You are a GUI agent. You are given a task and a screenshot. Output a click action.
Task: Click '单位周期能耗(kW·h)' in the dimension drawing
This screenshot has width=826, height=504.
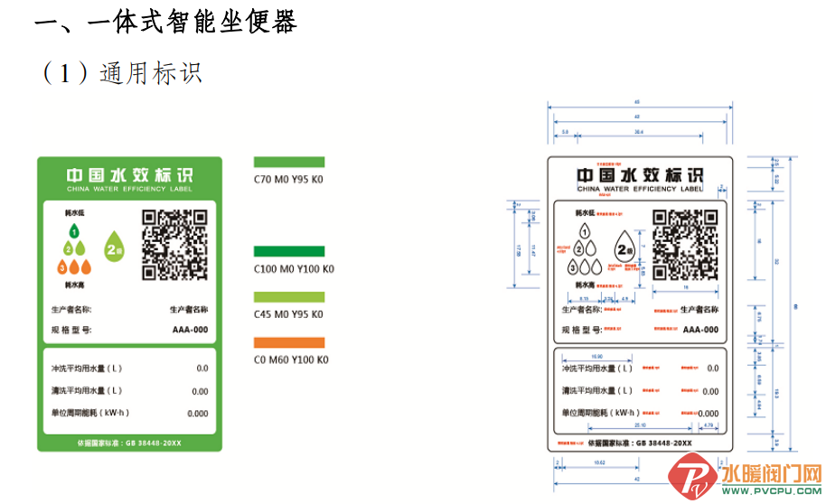(601, 413)
